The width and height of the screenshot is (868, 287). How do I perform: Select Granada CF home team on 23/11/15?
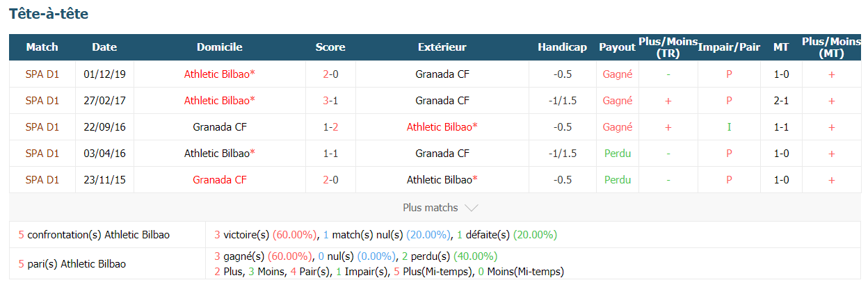coord(220,179)
